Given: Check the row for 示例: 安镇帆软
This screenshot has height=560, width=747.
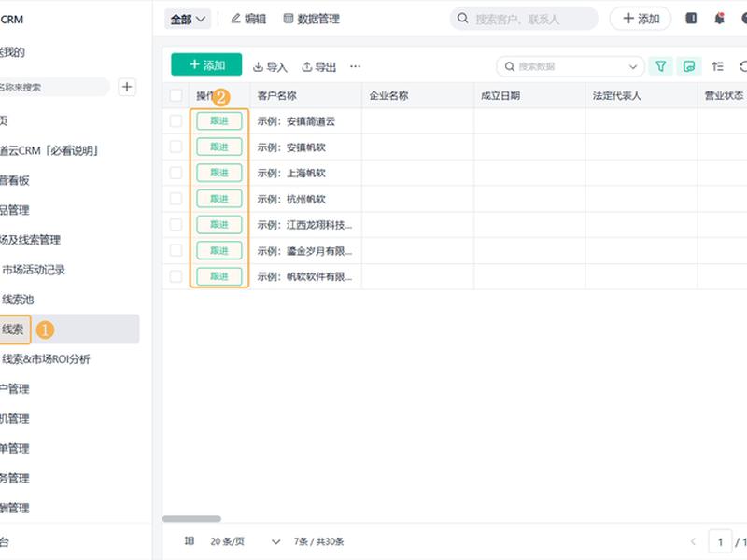Looking at the screenshot, I should (x=176, y=147).
